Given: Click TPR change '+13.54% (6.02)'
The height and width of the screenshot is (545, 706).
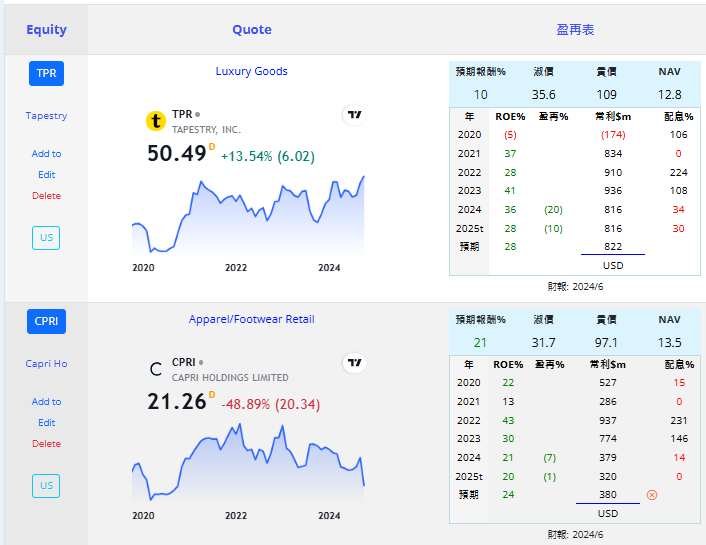Looking at the screenshot, I should point(268,157).
